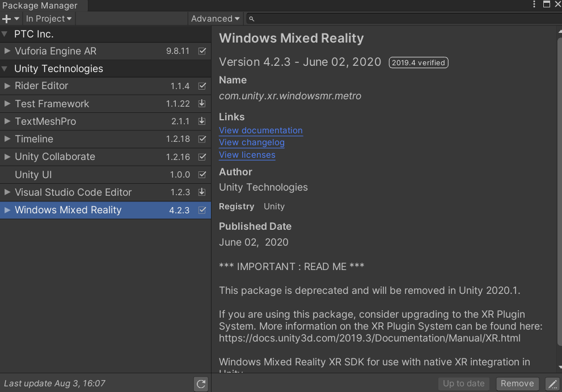Click the plus add package icon

pos(6,19)
